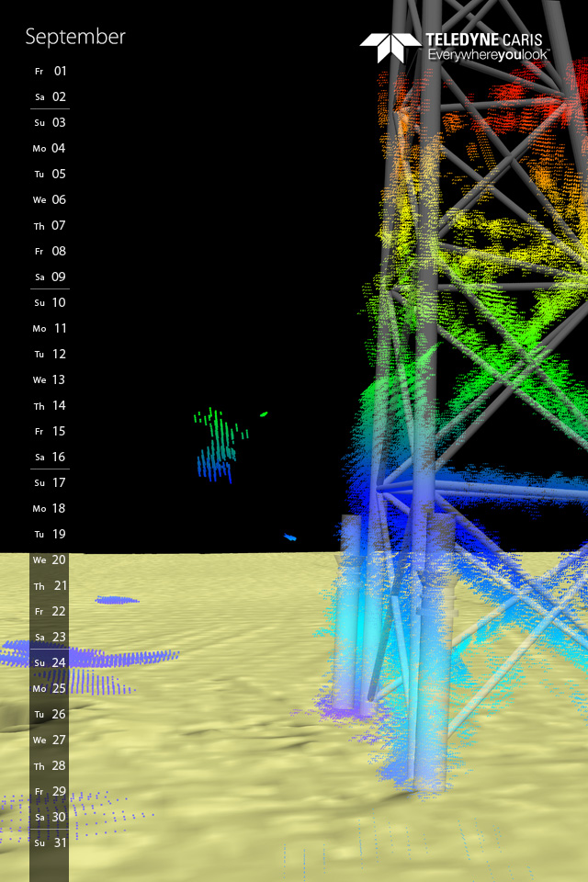Select Th 07 date row
588x882 pixels.
pyautogui.click(x=50, y=226)
